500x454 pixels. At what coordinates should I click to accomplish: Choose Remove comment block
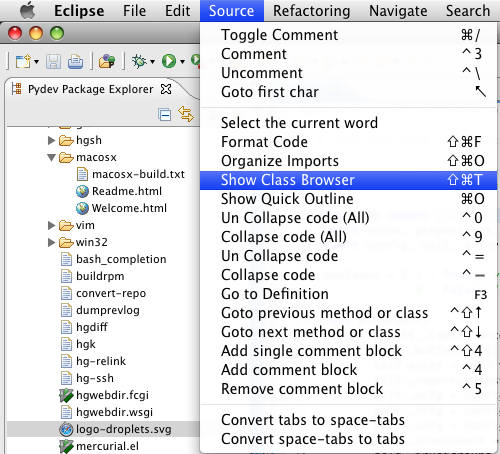[x=348, y=389]
